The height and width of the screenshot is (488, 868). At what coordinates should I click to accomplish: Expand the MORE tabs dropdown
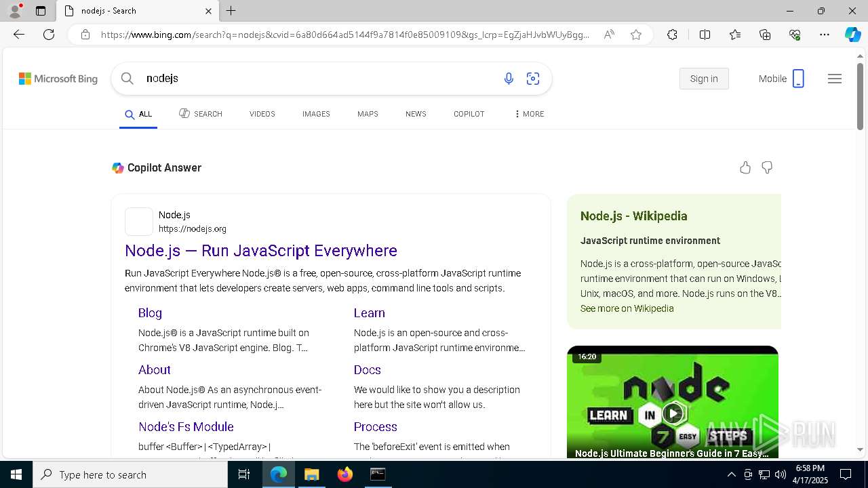[x=530, y=114]
